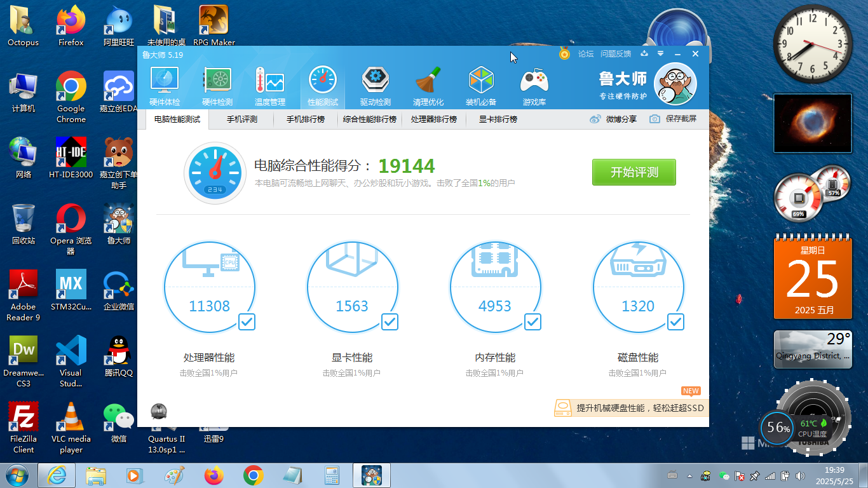Switch to 综合性能排行榜 tab
Screen dimensions: 868x488
pyautogui.click(x=369, y=119)
